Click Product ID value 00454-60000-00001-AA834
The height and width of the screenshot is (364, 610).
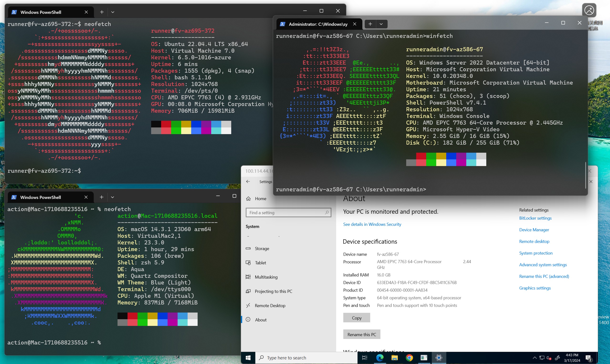pyautogui.click(x=402, y=290)
